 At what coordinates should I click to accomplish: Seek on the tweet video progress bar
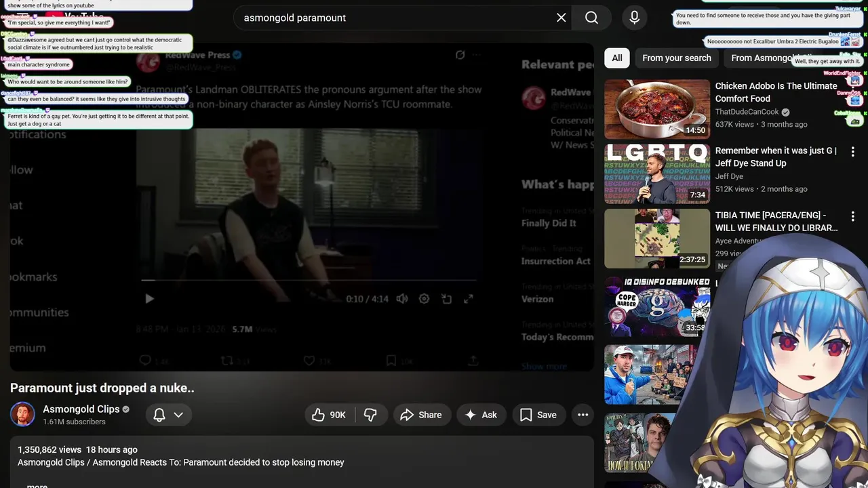[x=309, y=279]
